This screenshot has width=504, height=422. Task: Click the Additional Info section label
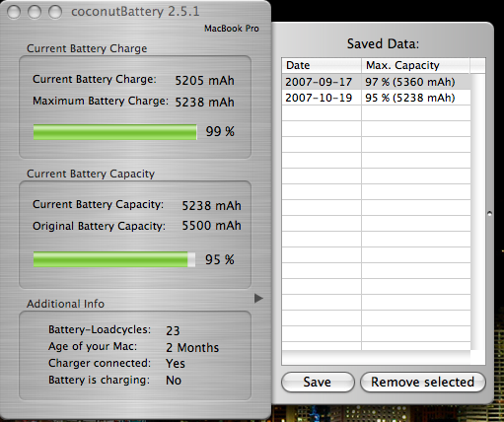click(x=65, y=304)
